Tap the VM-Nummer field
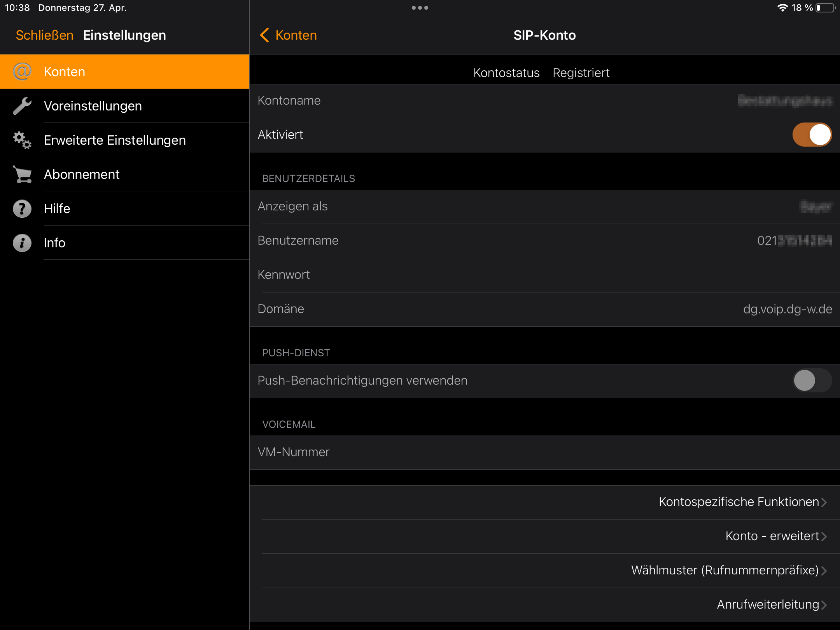 (x=544, y=452)
